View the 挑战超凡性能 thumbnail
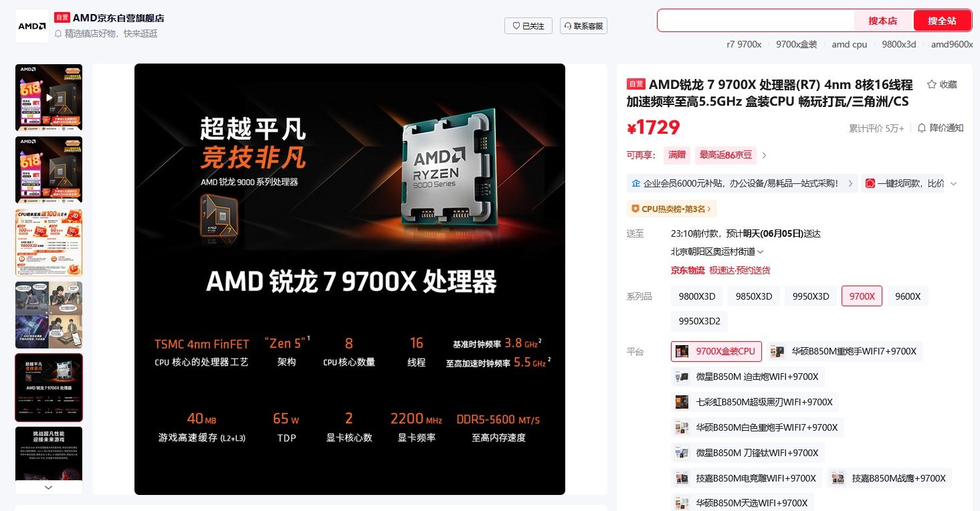 pyautogui.click(x=49, y=454)
